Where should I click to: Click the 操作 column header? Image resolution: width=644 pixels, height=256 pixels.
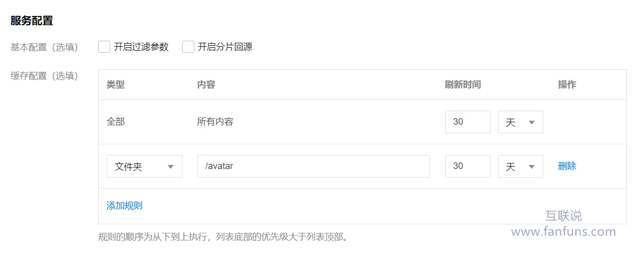click(567, 84)
